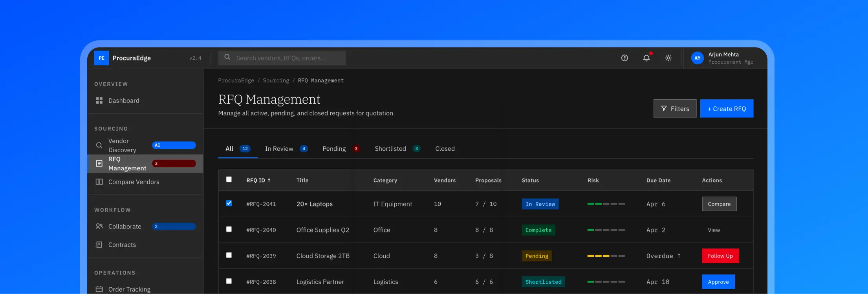868x294 pixels.
Task: Open the Filters button
Action: [x=675, y=109]
